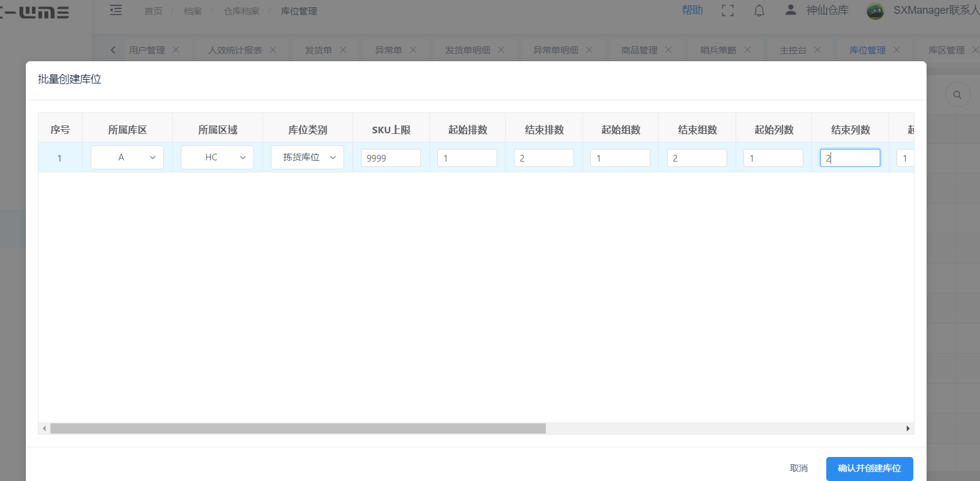Switch to the 发货单 tab

[318, 50]
